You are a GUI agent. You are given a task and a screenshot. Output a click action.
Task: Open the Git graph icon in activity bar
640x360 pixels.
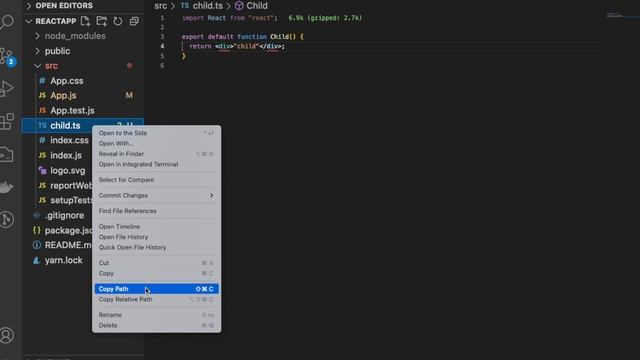pyautogui.click(x=7, y=220)
